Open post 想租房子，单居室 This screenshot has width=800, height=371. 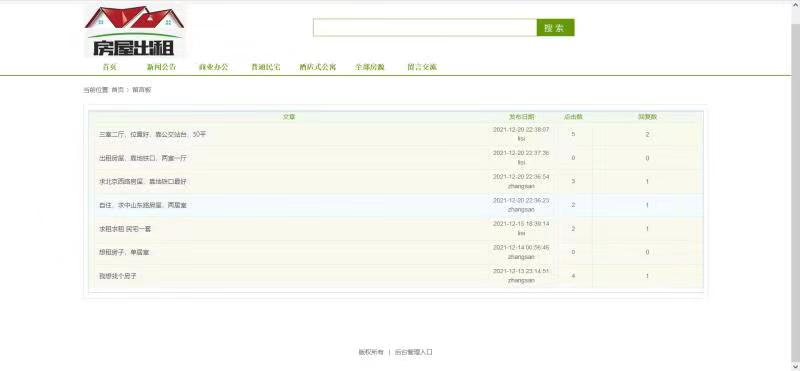pyautogui.click(x=123, y=253)
